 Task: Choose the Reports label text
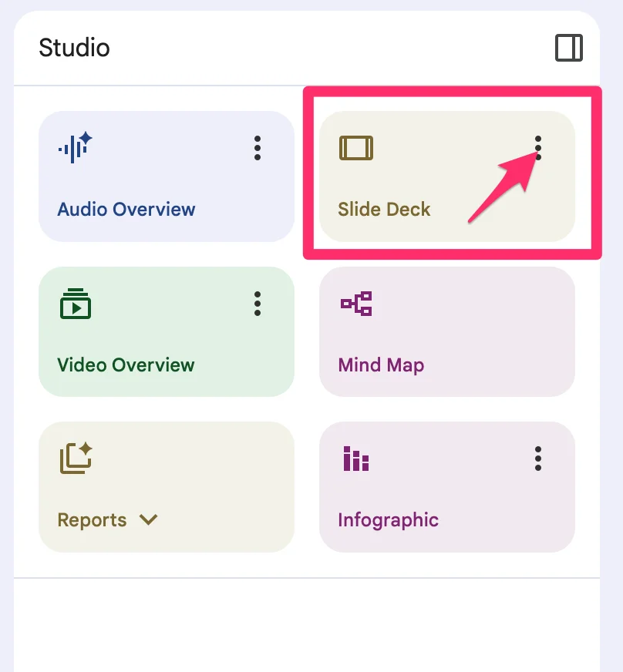click(92, 520)
